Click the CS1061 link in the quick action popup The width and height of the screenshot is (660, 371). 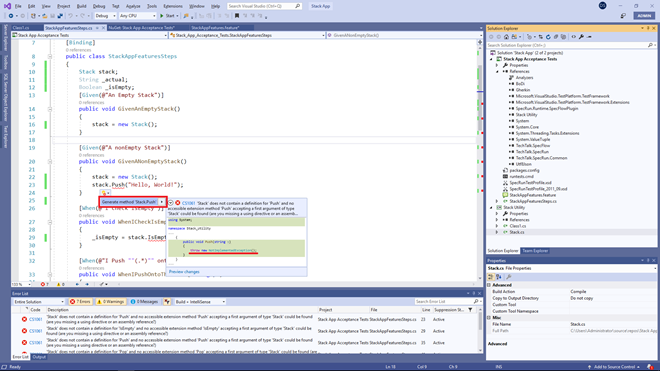click(189, 203)
